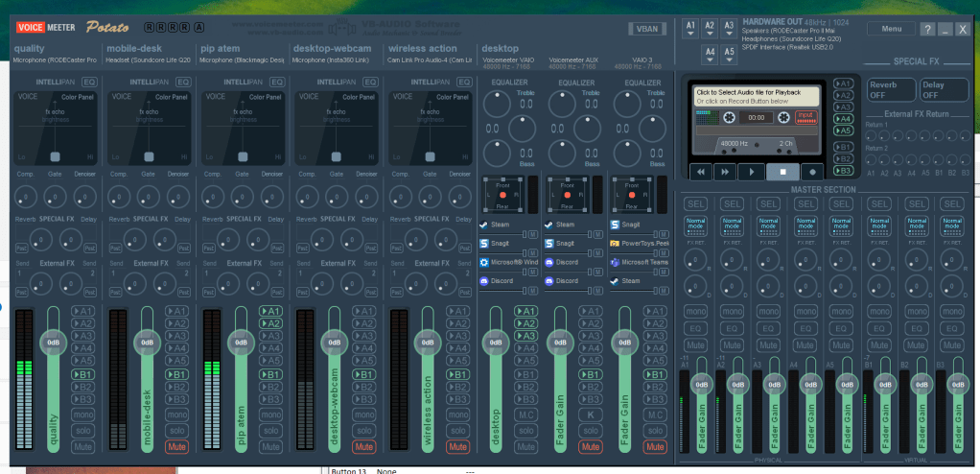Click the PowerToys.Peek app icon

615,244
